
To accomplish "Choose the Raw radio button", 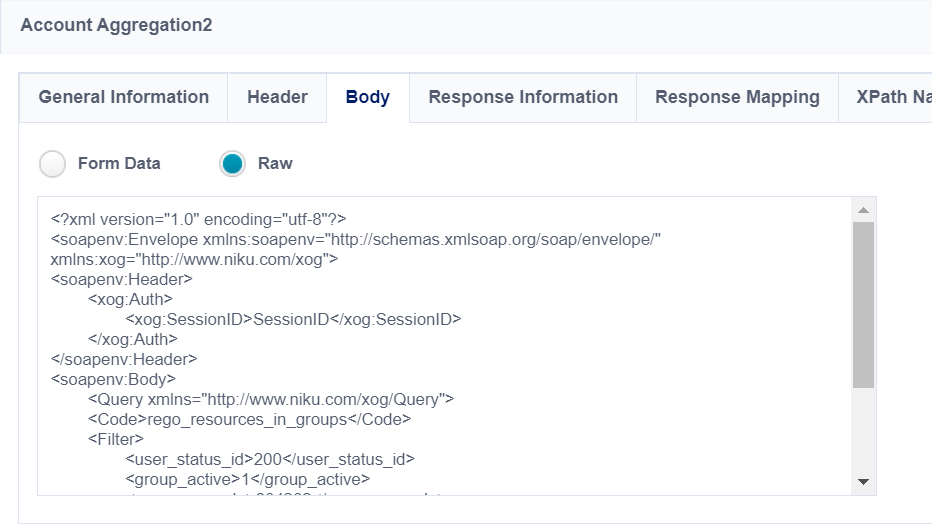I will [233, 164].
